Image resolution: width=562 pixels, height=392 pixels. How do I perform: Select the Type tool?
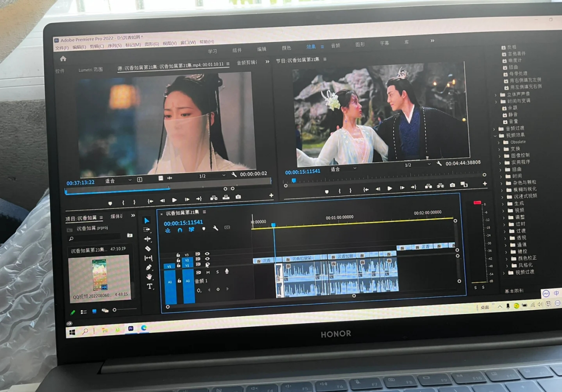[x=150, y=286]
